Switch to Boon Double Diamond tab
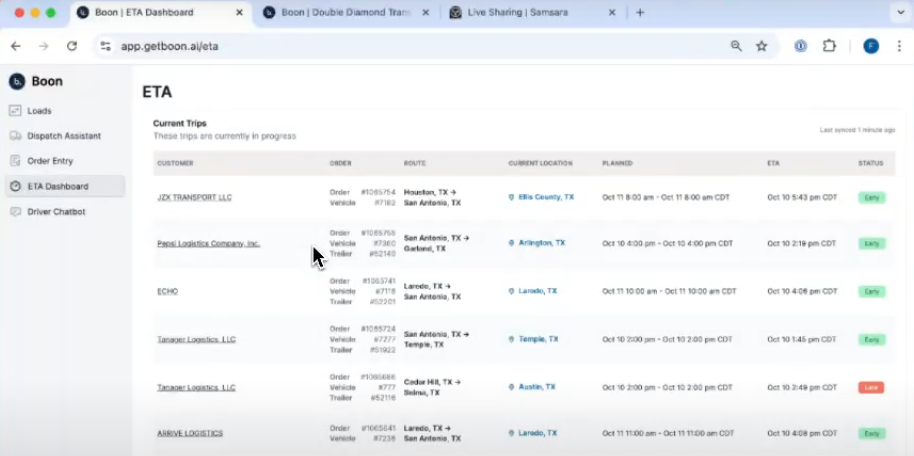Screen dimensions: 914x456 pos(347,12)
